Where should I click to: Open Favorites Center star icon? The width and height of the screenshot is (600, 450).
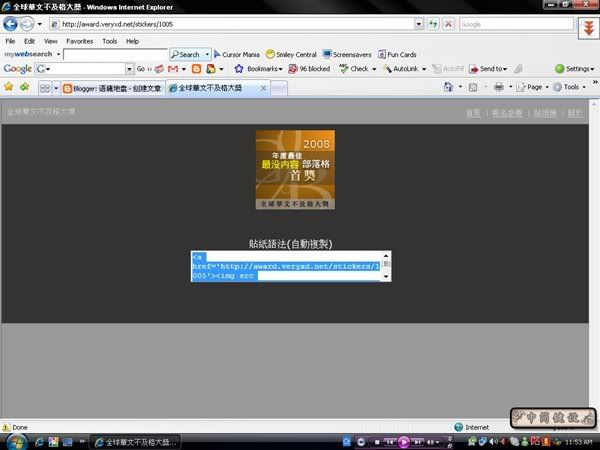[9, 87]
